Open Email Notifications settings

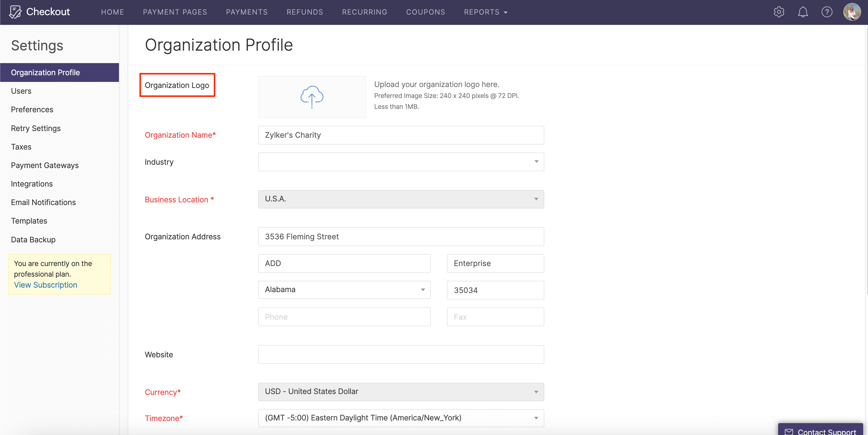click(x=43, y=202)
